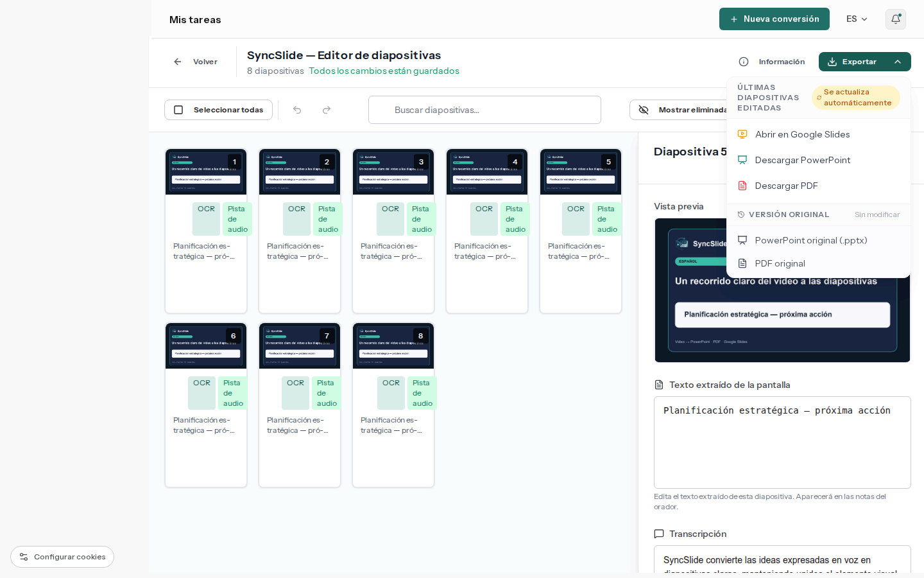Choose PowerPoint original (.pptx)
The width and height of the screenshot is (924, 578).
[x=819, y=240]
